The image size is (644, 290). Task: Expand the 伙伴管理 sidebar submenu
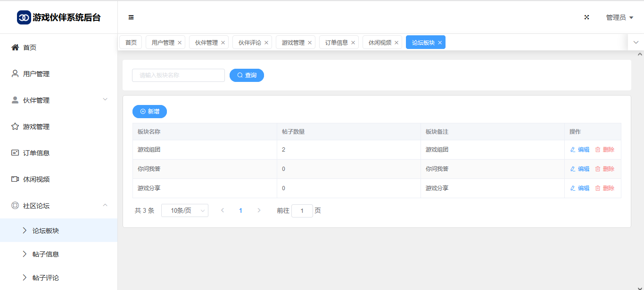(105, 99)
